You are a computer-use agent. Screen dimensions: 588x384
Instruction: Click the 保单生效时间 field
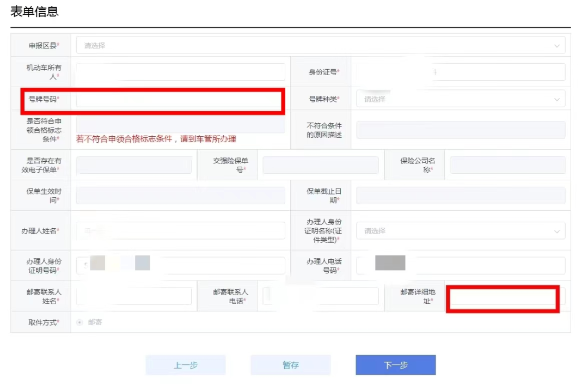coord(180,196)
